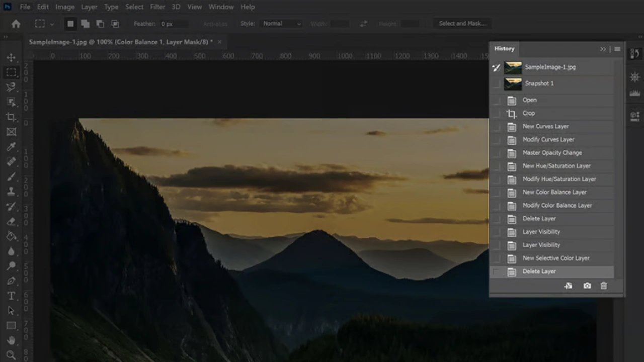Viewport: 644px width, 362px height.
Task: Select the Horizontal Type tool
Action: tap(11, 296)
